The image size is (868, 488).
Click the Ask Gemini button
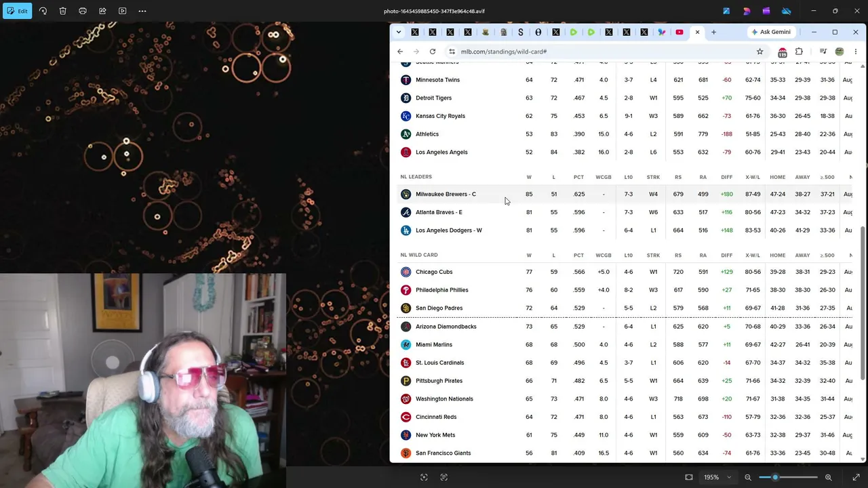coord(771,32)
